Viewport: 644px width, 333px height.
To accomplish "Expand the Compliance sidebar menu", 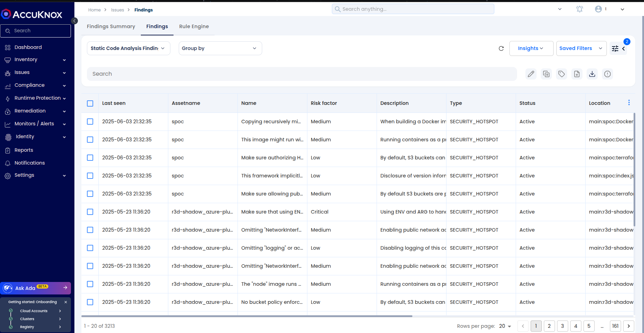I will coord(35,85).
